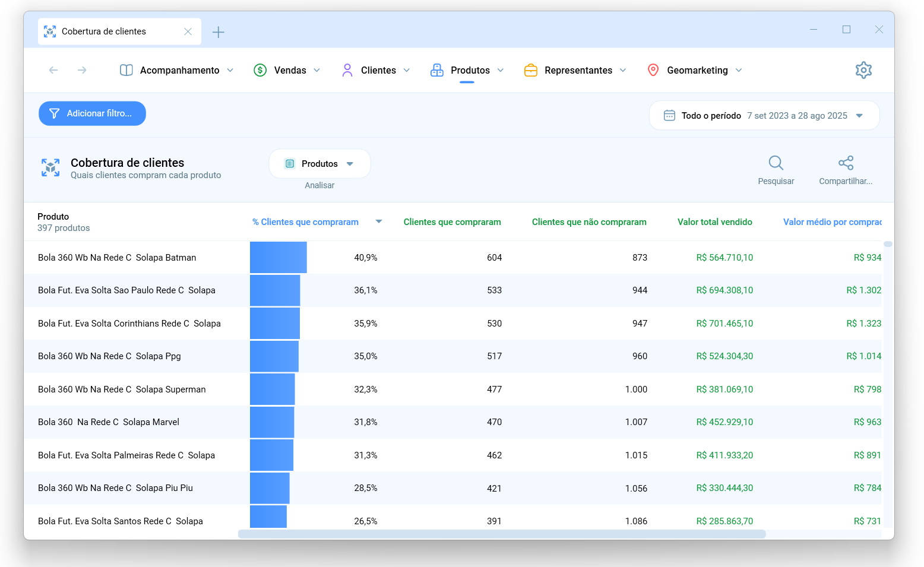Viewport: 924px width, 567px height.
Task: Select the Bola 360 Wb Batman row
Action: click(454, 258)
